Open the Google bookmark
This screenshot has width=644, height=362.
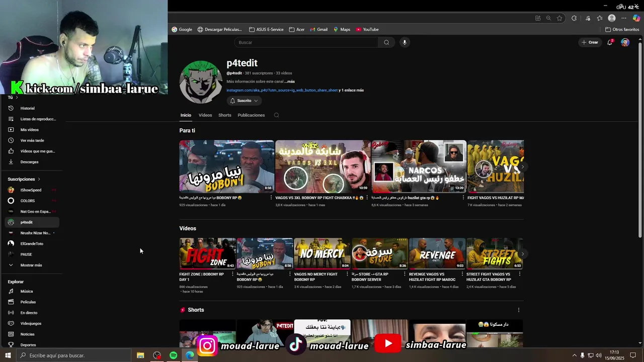(182, 29)
